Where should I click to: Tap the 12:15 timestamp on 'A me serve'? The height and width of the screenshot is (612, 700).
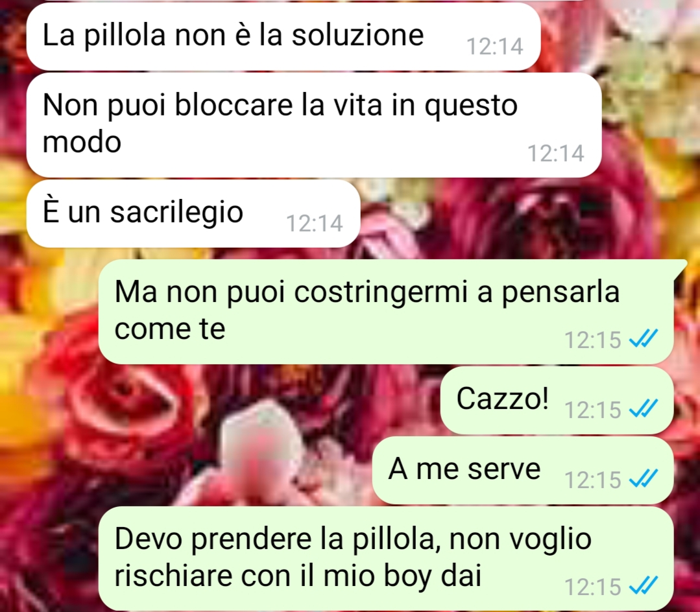[593, 480]
